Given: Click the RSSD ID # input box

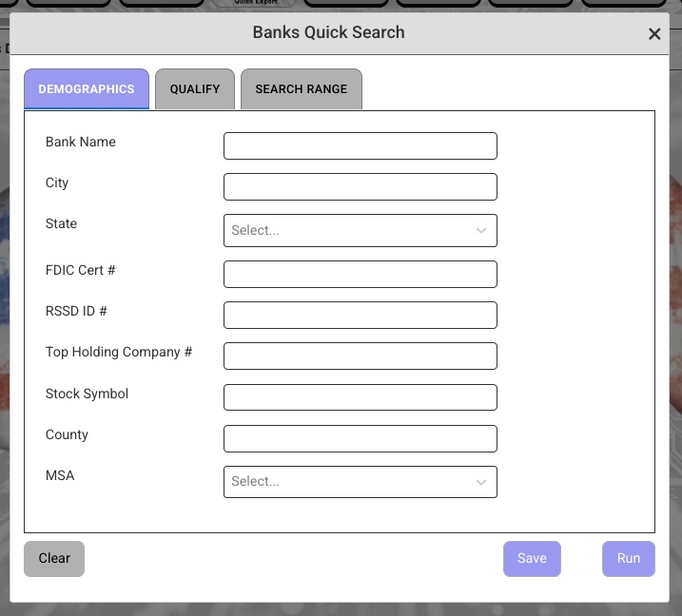Looking at the screenshot, I should click(x=360, y=315).
